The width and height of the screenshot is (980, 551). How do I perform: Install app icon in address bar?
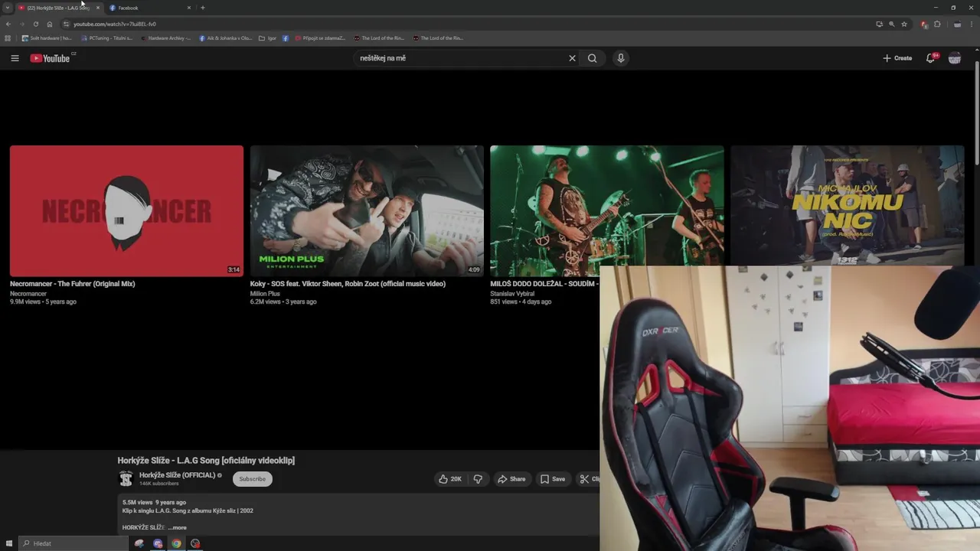879,24
